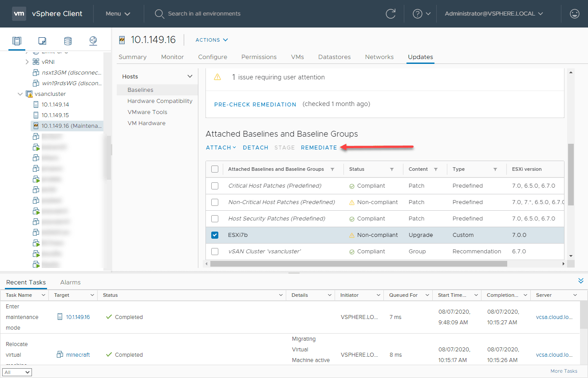Open vSphere Client feedback smiley icon
This screenshot has height=378, width=588.
pos(575,14)
